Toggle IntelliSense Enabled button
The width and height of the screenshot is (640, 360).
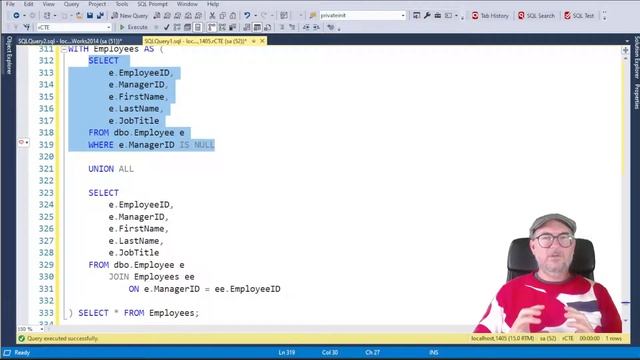198,27
